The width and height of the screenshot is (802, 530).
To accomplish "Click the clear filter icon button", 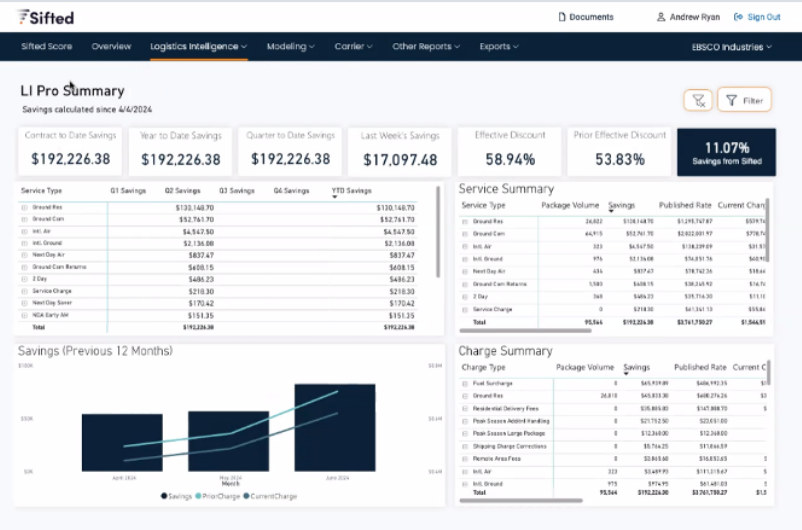I will 698,100.
